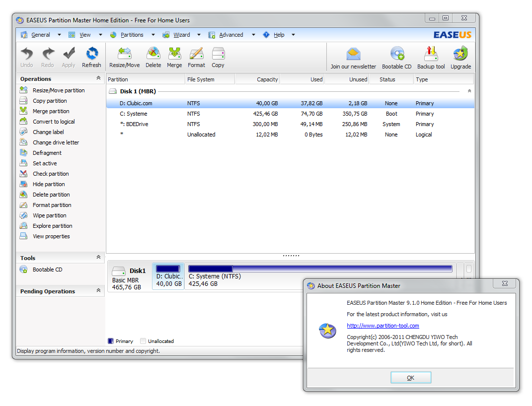532x406 pixels.
Task: Open the Help menu dropdown arrow
Action: click(293, 35)
